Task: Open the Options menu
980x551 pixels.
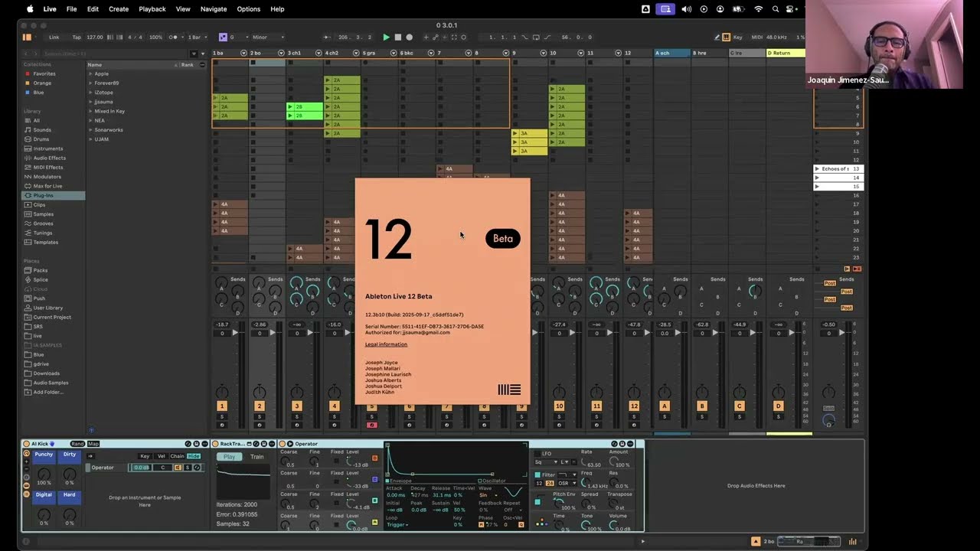Action: (249, 9)
